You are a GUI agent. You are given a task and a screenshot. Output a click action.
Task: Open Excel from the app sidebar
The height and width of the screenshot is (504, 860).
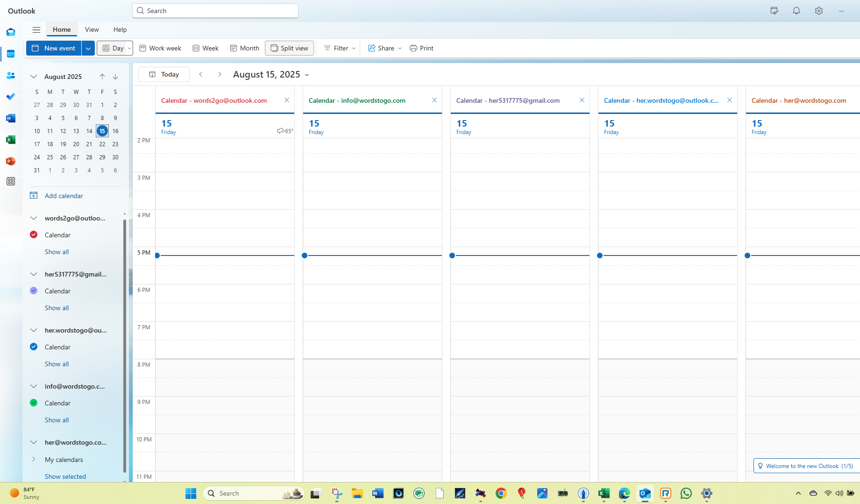click(x=10, y=140)
